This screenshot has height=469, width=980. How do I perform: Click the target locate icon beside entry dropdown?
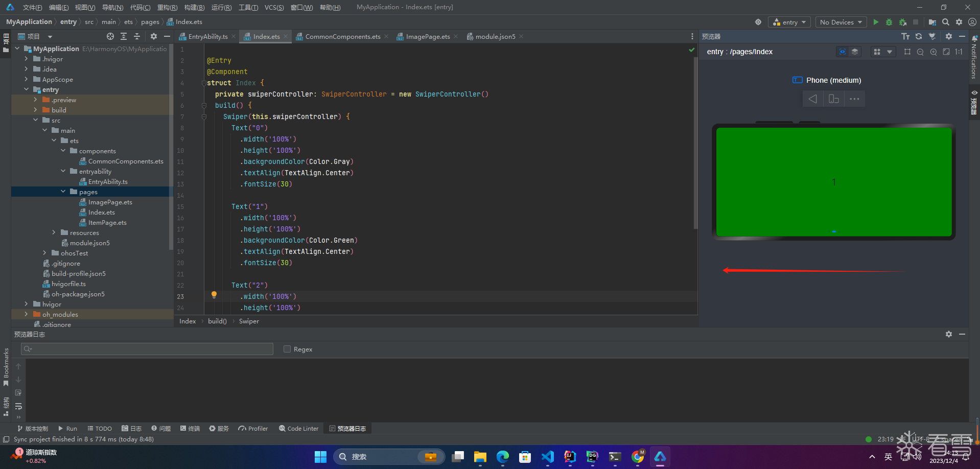coord(758,22)
